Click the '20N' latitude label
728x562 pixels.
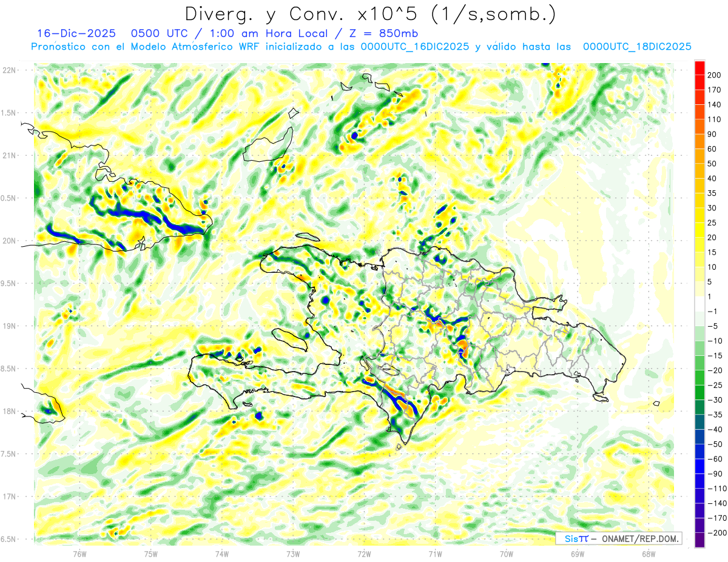pos(9,241)
